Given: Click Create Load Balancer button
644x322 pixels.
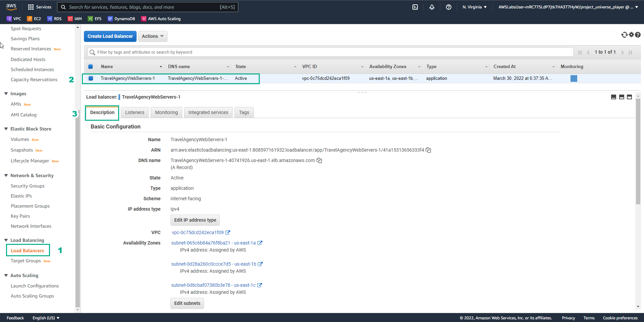Looking at the screenshot, I should pyautogui.click(x=110, y=36).
